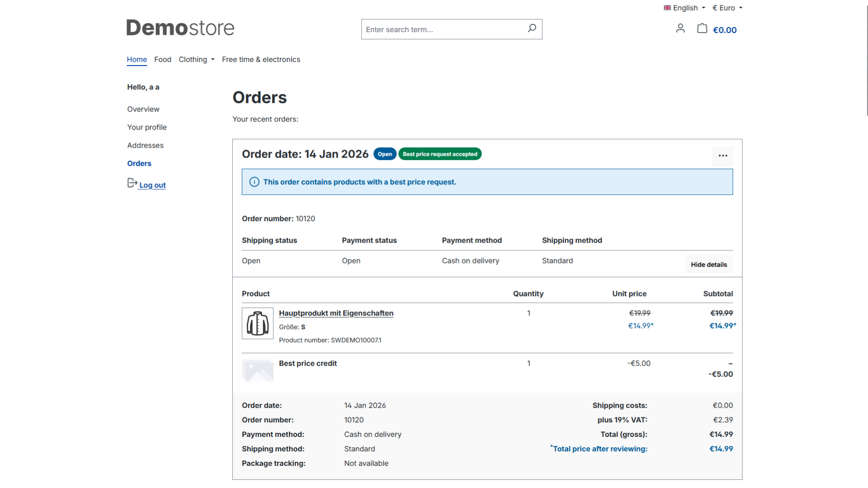Click the reduced unit price €14.99*
868x488 pixels.
[641, 326]
